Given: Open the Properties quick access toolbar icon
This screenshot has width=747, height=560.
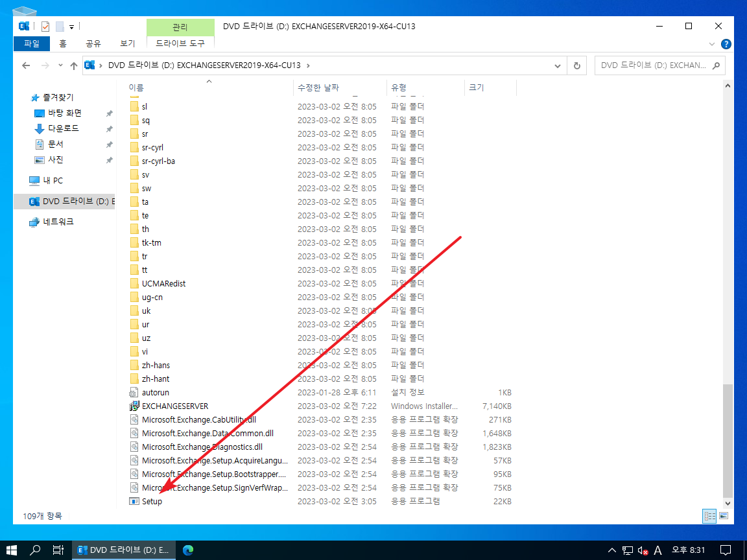Looking at the screenshot, I should tap(45, 27).
